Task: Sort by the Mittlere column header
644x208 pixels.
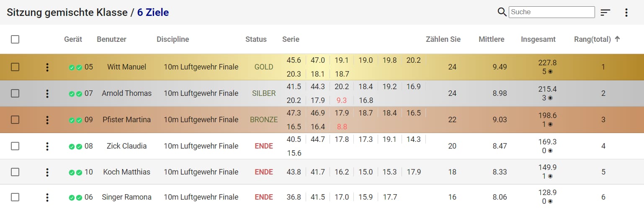Action: (x=492, y=39)
